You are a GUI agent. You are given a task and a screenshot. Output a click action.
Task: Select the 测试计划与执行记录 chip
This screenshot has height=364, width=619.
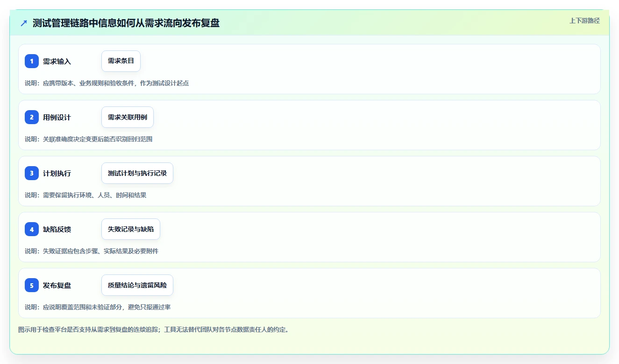click(137, 173)
